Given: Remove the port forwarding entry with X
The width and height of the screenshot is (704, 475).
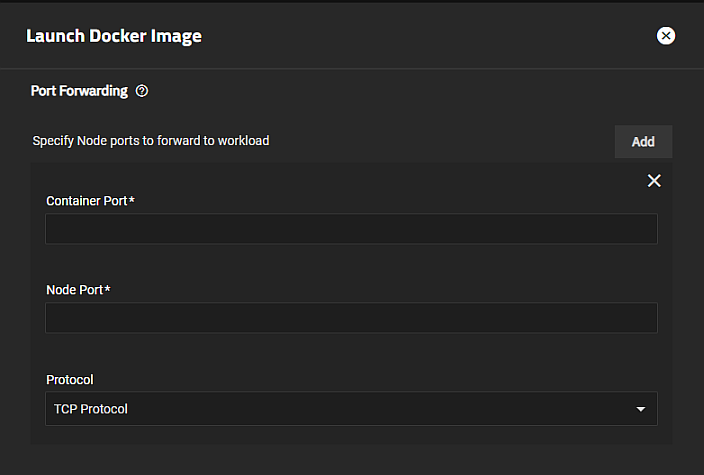Looking at the screenshot, I should click(x=654, y=180).
